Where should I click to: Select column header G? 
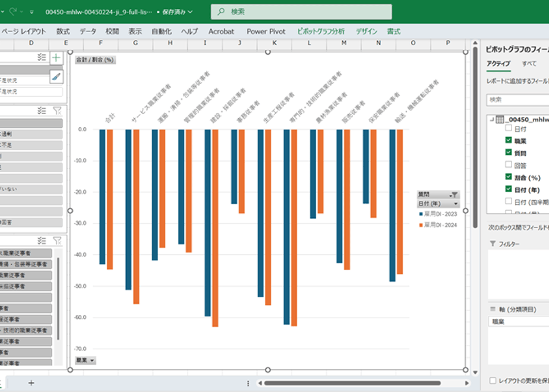(x=135, y=43)
